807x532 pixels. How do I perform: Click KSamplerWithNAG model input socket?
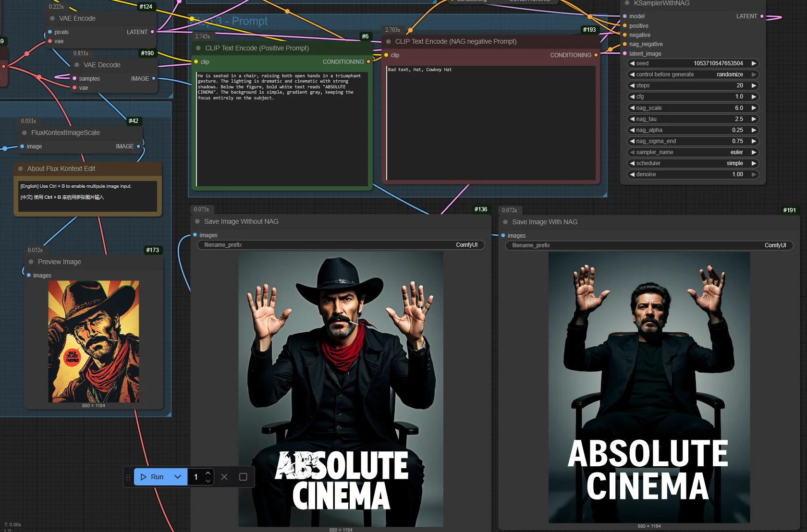625,16
